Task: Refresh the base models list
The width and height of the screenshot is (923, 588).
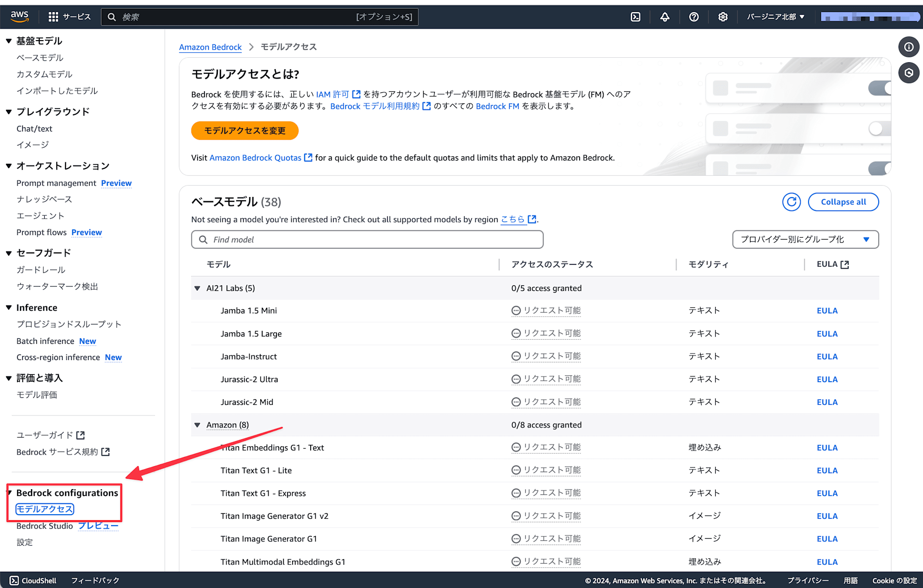Action: [791, 202]
